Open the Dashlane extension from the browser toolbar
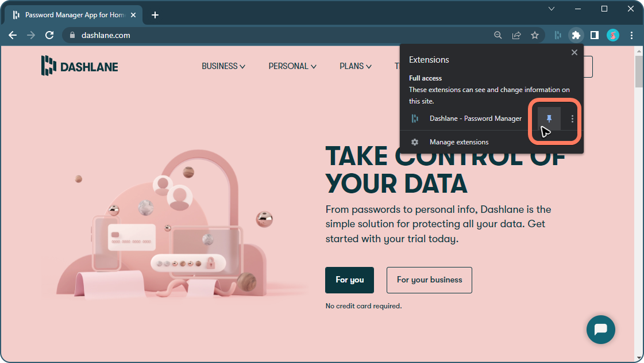The image size is (644, 363). coord(557,35)
